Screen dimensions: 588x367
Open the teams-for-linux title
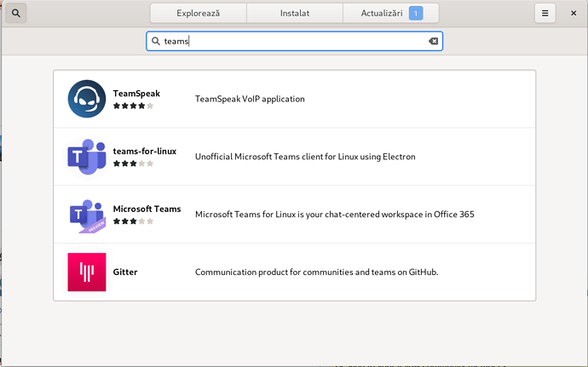[x=145, y=151]
